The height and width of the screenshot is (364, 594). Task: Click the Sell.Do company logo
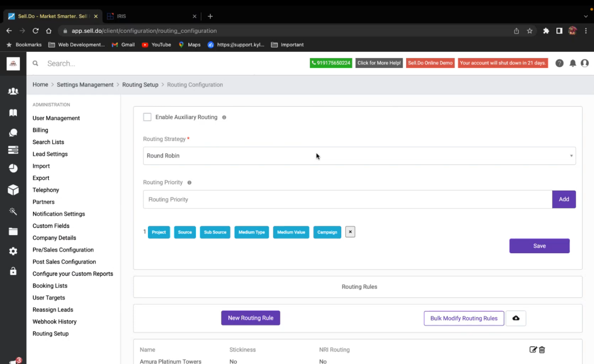pyautogui.click(x=13, y=63)
